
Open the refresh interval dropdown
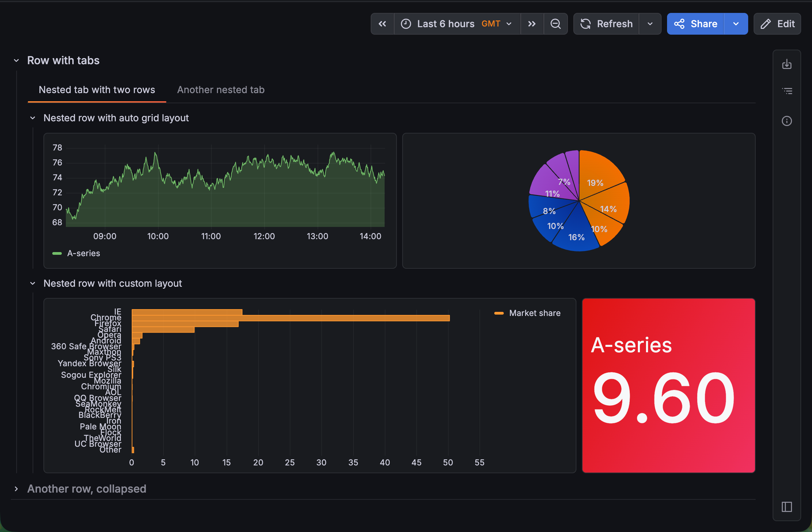pos(650,24)
